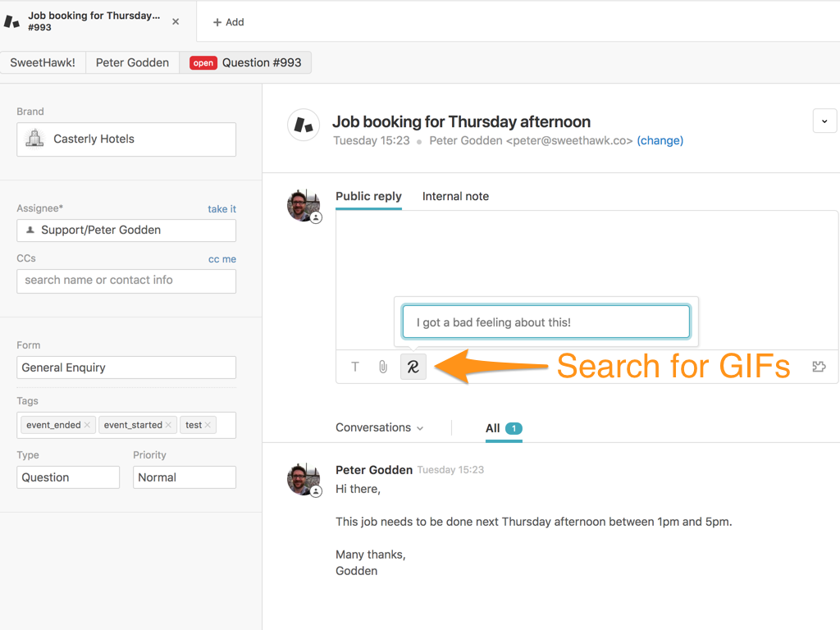Remove the event_ended tag
This screenshot has height=630, width=840.
(x=87, y=425)
